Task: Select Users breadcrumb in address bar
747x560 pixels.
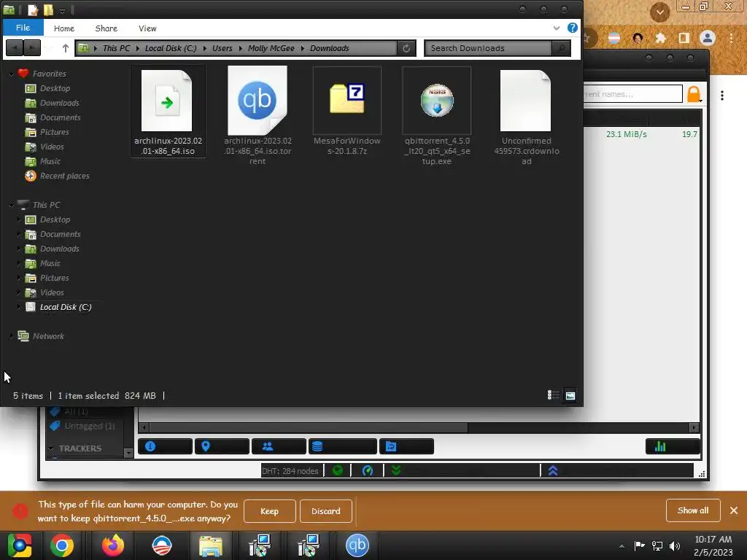Action: coord(222,48)
